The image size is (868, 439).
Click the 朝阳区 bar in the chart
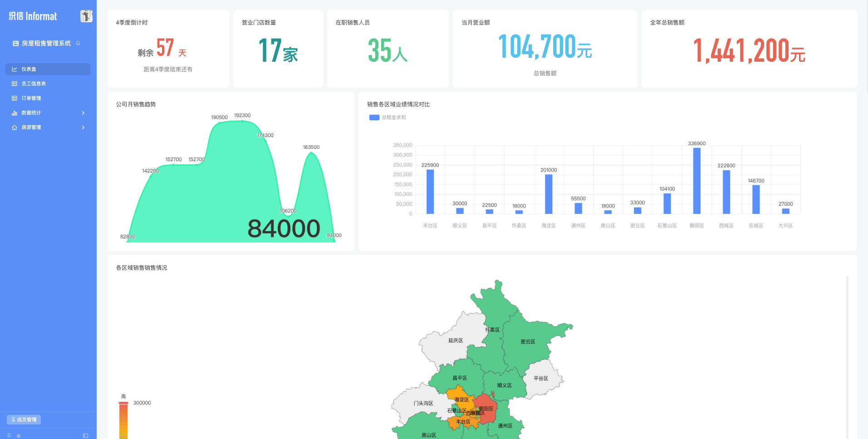[696, 181]
